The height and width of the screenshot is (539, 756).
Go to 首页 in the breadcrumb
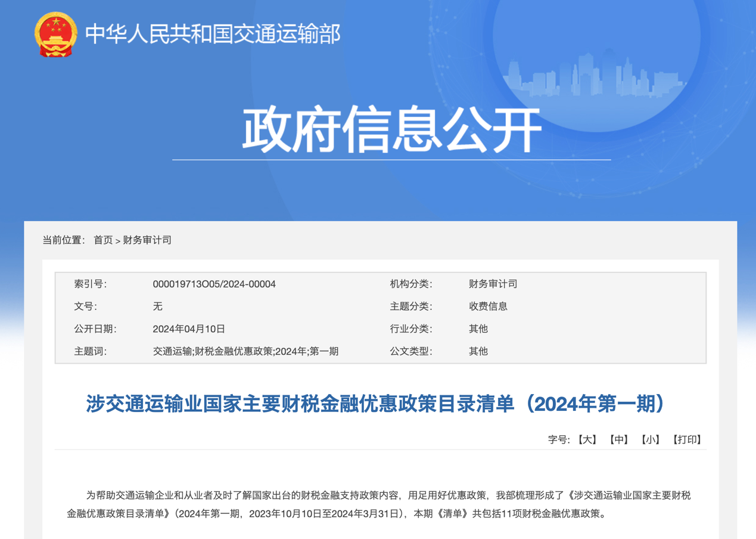(103, 240)
